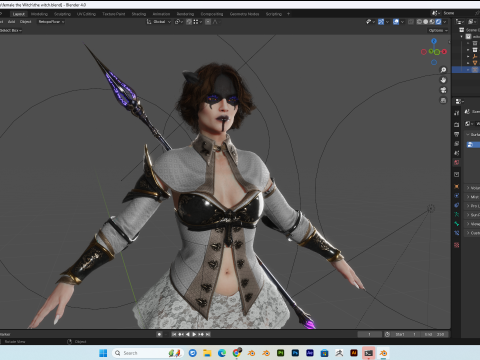Open the Render properties tab
Viewport: 480px width, 360px height.
pyautogui.click(x=457, y=125)
